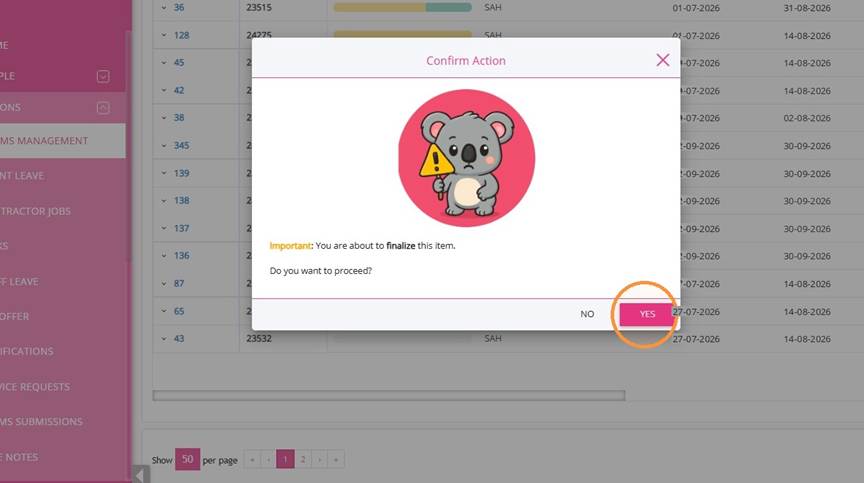The height and width of the screenshot is (483, 864).
Task: Expand row 345 with its chevron
Action: click(x=164, y=145)
